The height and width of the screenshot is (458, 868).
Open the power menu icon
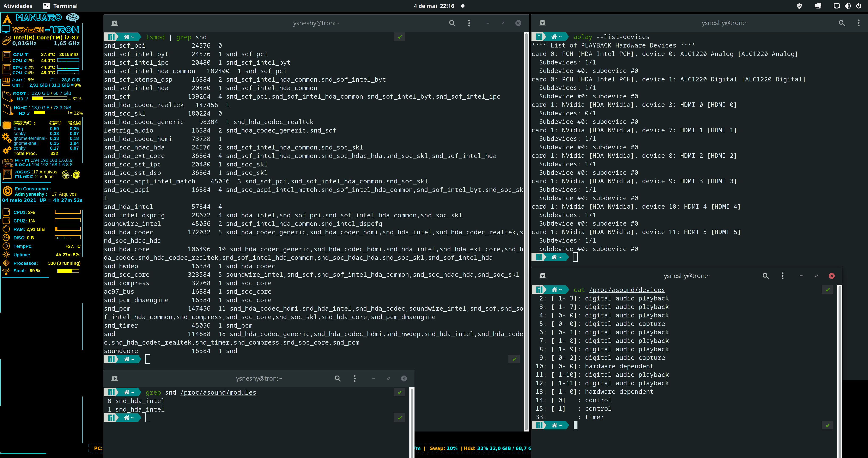pyautogui.click(x=858, y=6)
